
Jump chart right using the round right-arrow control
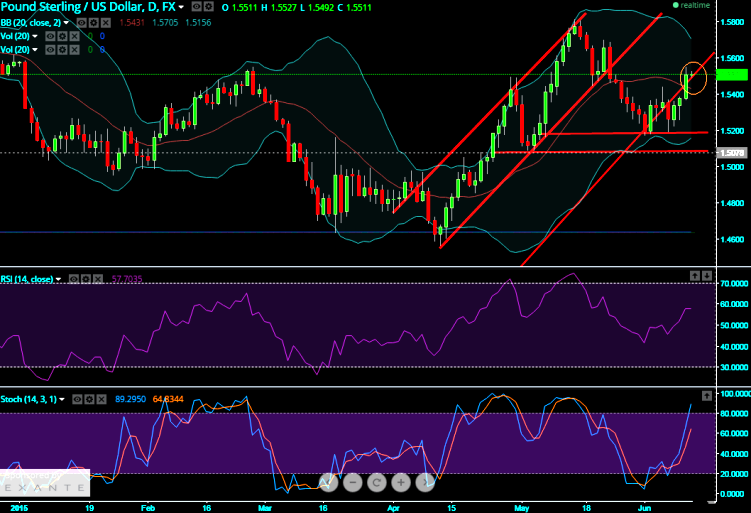tap(425, 482)
